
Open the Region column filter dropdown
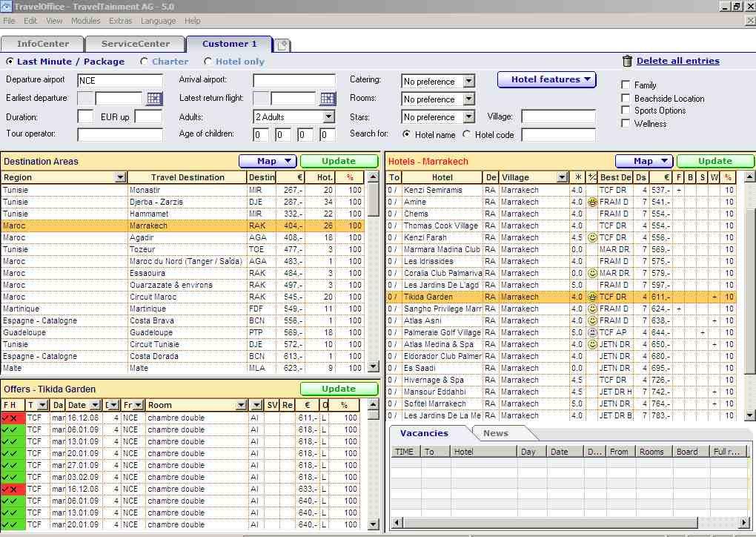click(121, 177)
